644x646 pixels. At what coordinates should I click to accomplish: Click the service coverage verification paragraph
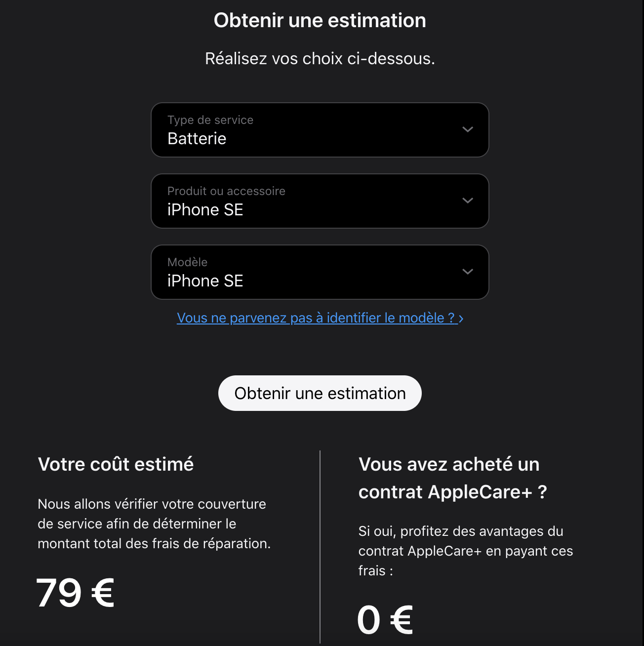click(154, 524)
